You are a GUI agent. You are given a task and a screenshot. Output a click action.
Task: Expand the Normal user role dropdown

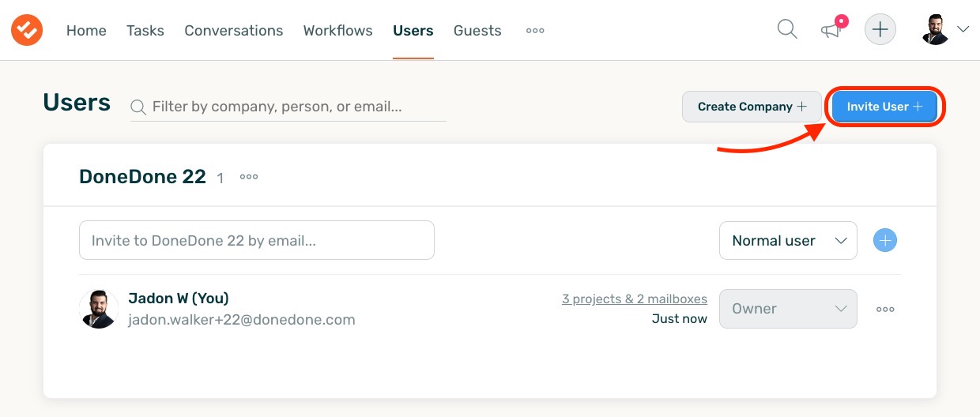(x=788, y=240)
